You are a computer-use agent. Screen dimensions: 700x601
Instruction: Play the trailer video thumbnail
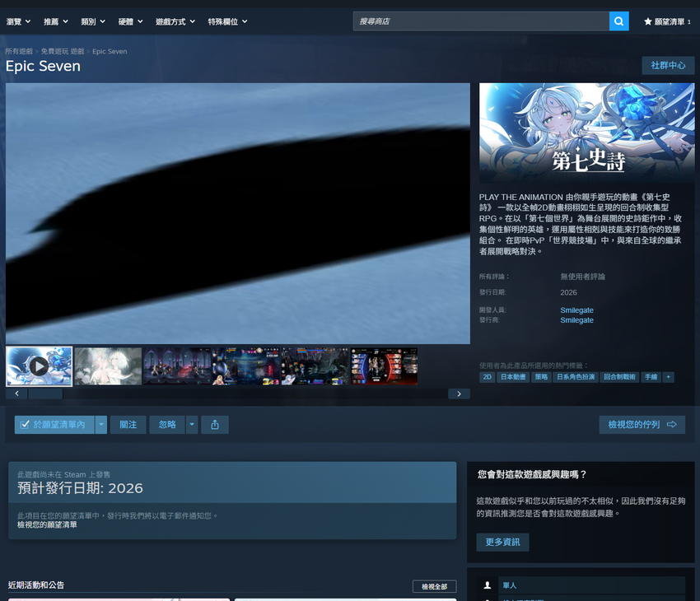click(40, 366)
